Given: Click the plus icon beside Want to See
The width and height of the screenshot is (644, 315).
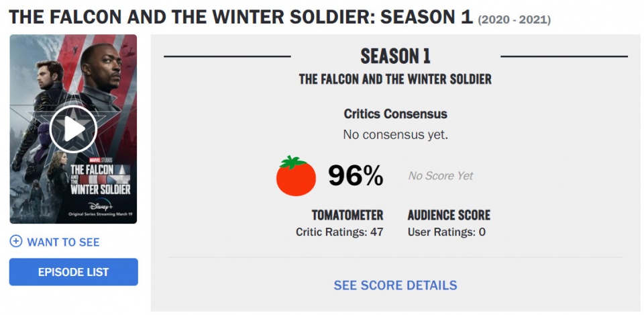Looking at the screenshot, I should coord(16,241).
